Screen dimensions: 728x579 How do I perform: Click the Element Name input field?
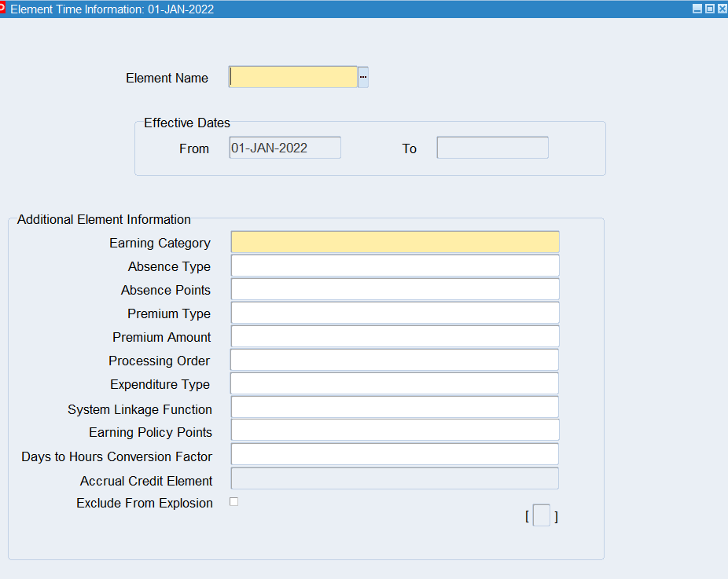(293, 77)
